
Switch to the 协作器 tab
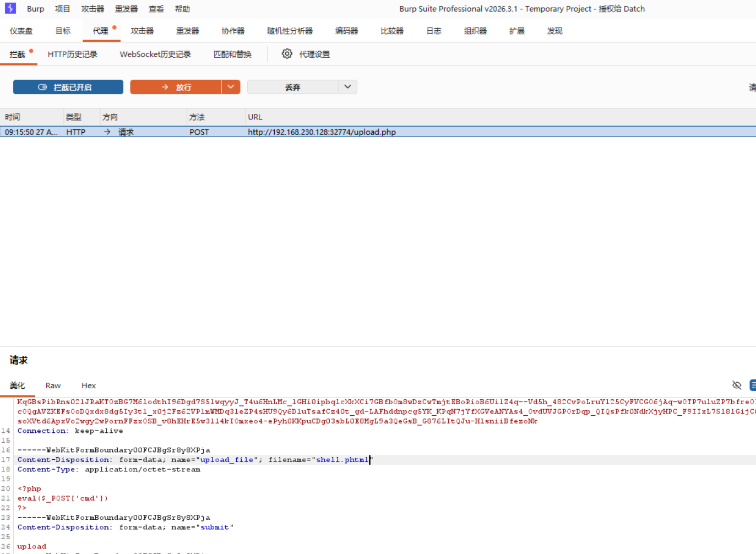point(233,31)
